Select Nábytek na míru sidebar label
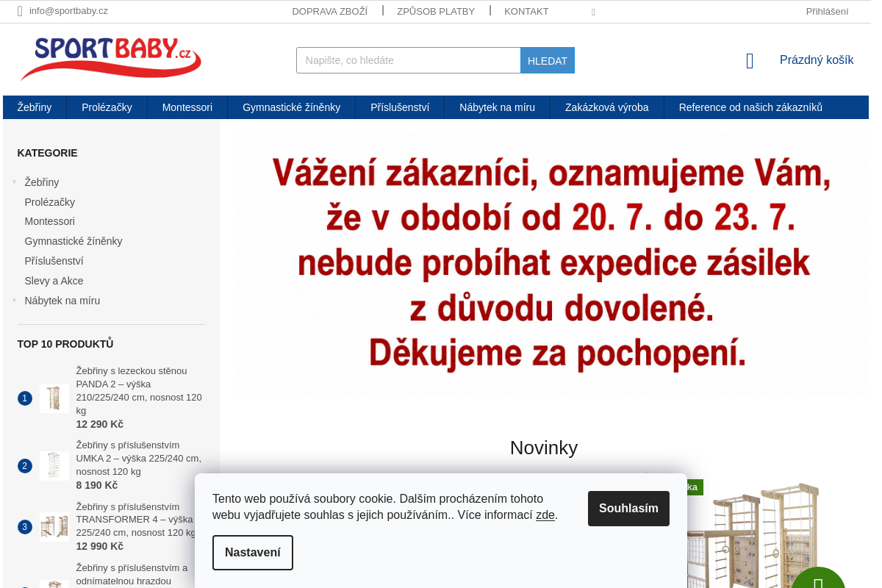Image resolution: width=882 pixels, height=588 pixels. tap(62, 301)
